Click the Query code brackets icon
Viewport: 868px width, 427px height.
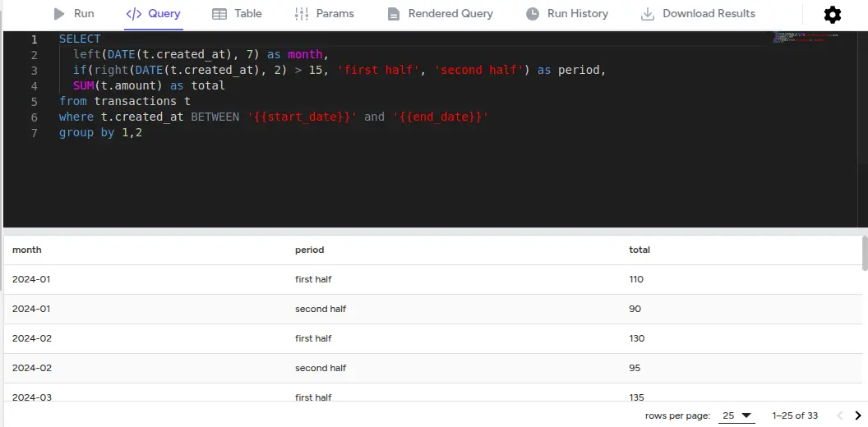[134, 14]
